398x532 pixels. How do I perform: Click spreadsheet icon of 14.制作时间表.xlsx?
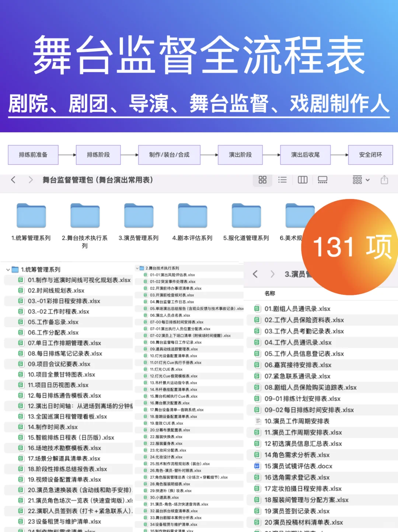[x=21, y=427]
